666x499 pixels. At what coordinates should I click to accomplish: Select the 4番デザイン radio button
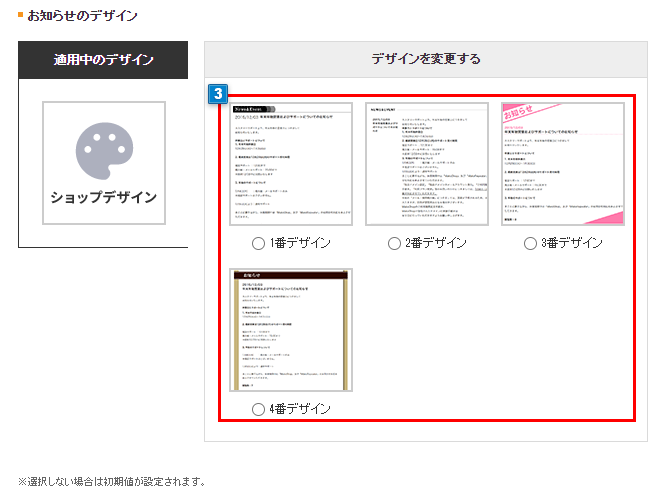258,409
